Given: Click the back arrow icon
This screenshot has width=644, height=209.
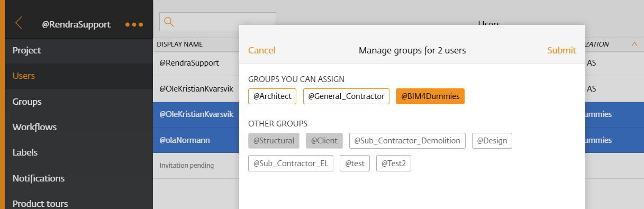Looking at the screenshot, I should tap(19, 23).
